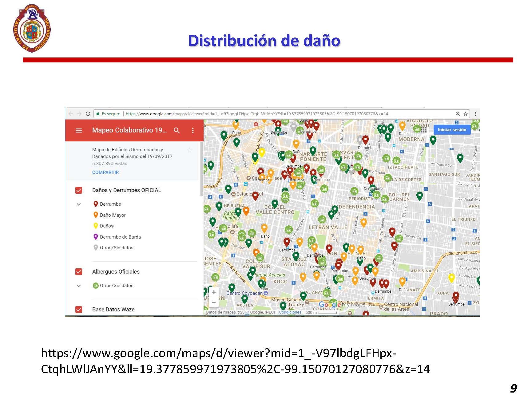This screenshot has height=399, width=532.
Task: Select the green Otros/Sin datos shelter entry
Action: 113,286
